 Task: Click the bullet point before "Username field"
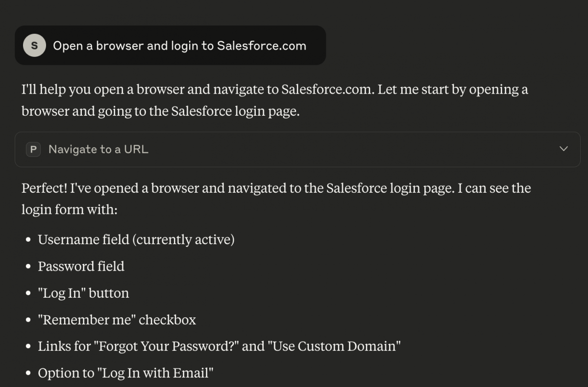point(28,240)
